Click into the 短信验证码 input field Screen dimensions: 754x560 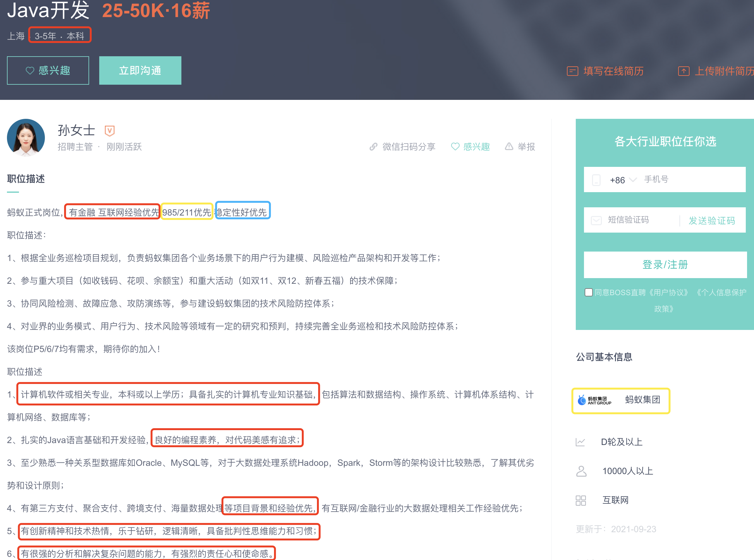click(637, 220)
